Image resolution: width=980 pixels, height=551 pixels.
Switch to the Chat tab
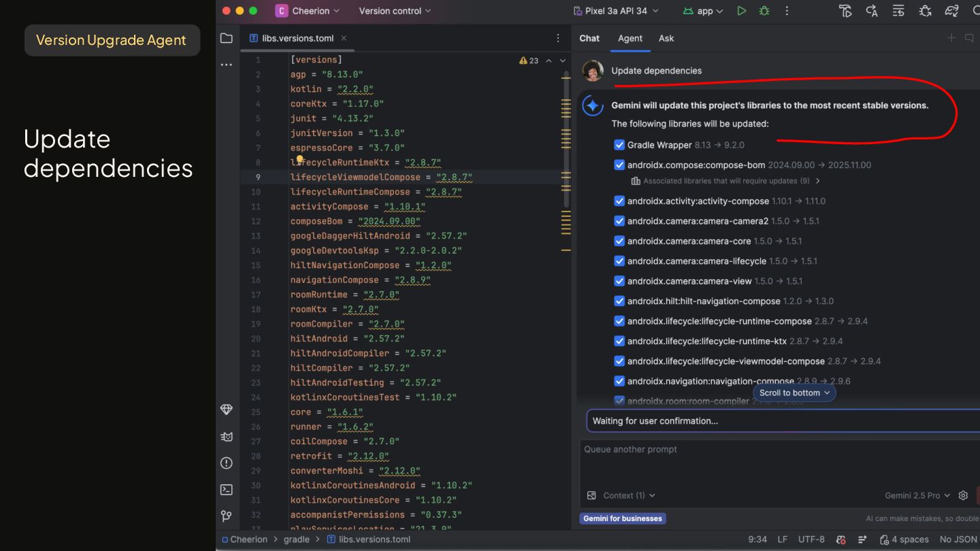click(x=589, y=38)
